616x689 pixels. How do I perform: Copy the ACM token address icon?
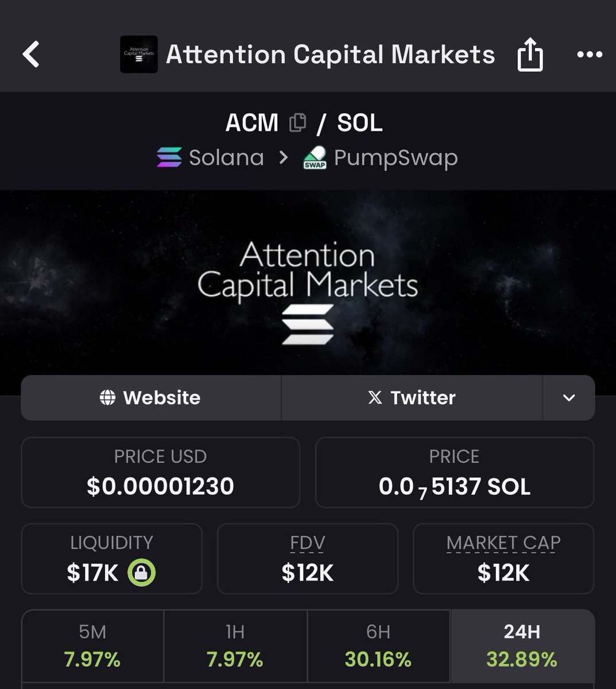click(x=297, y=122)
